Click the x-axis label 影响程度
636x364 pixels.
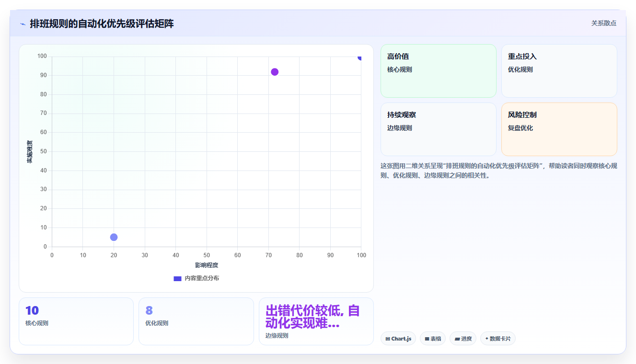(207, 265)
